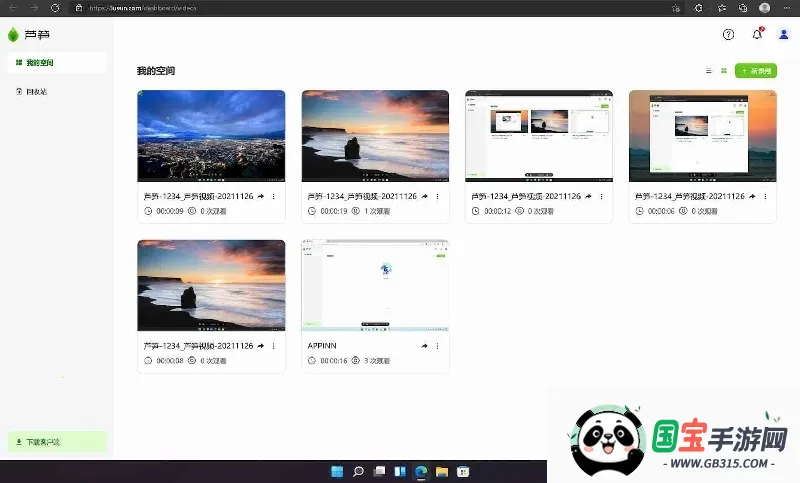This screenshot has width=800, height=483.
Task: Switch to grid view layout
Action: coord(723,71)
